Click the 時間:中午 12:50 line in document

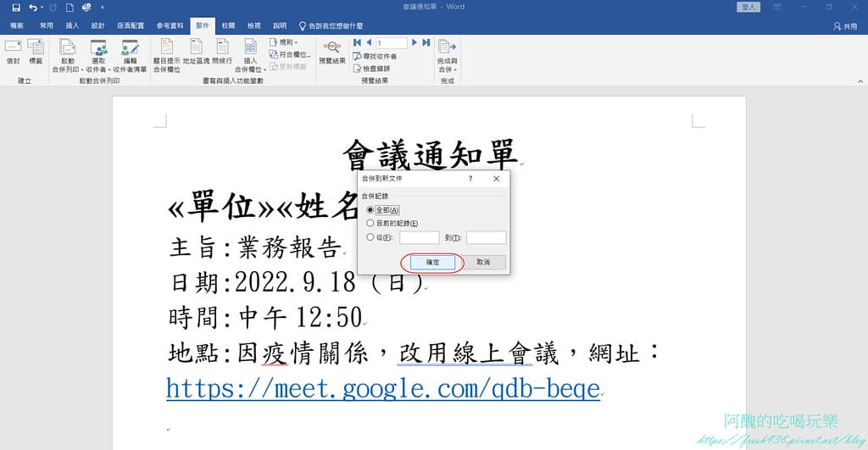pyautogui.click(x=265, y=318)
